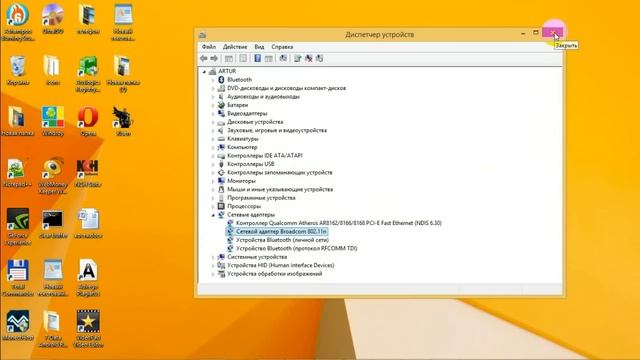Click the Мыши и иные указывающие устройства icon
640x360 pixels.
coord(221,189)
